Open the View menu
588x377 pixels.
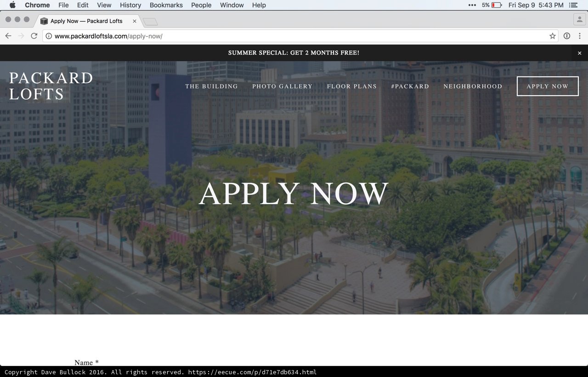coord(104,5)
